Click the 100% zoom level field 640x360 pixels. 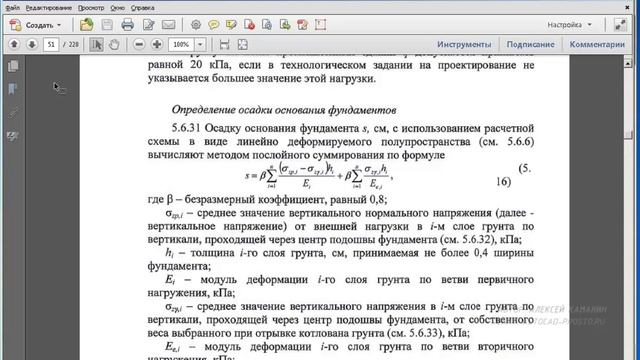coord(181,44)
